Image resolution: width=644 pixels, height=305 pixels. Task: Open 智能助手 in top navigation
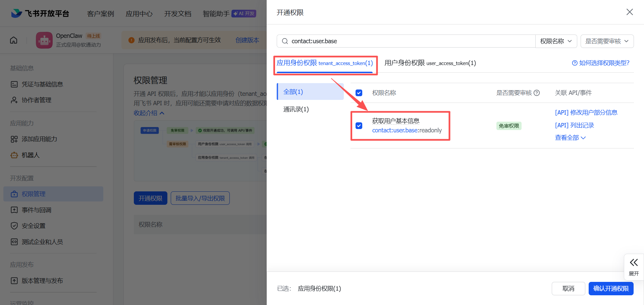click(216, 14)
